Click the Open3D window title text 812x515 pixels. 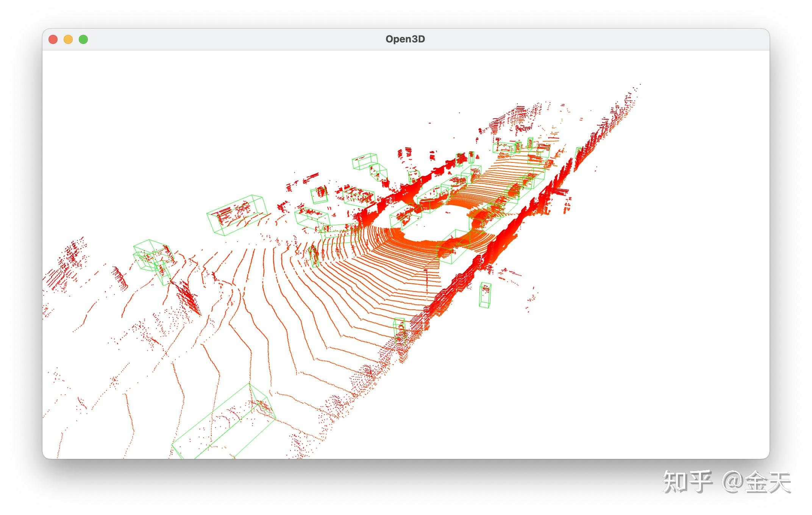pyautogui.click(x=405, y=39)
